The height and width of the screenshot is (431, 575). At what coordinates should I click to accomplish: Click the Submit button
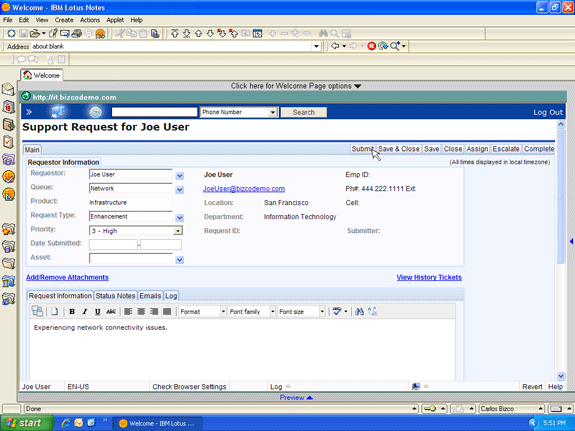click(x=362, y=149)
